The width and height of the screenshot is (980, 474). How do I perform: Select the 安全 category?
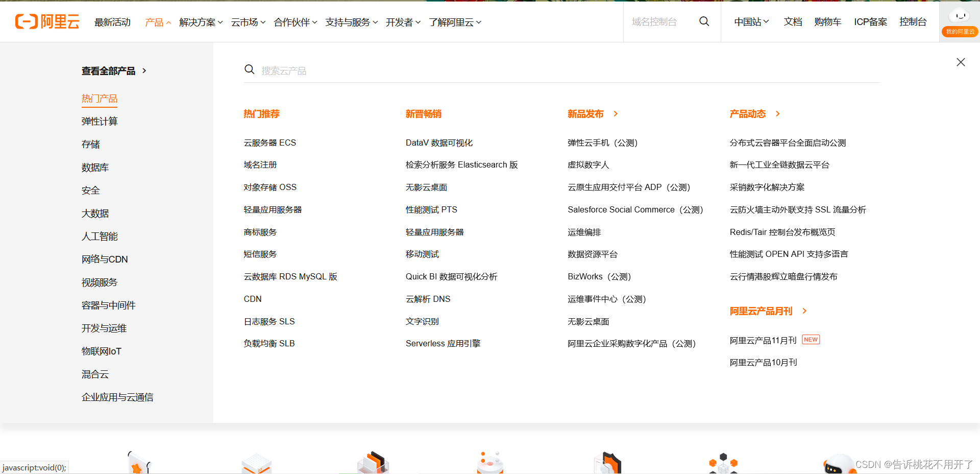coord(91,191)
